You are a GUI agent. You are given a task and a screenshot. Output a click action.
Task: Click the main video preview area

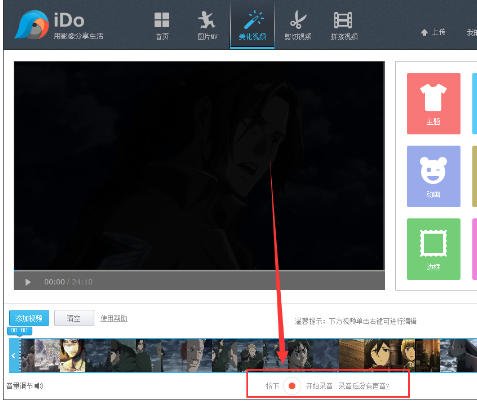click(x=199, y=165)
